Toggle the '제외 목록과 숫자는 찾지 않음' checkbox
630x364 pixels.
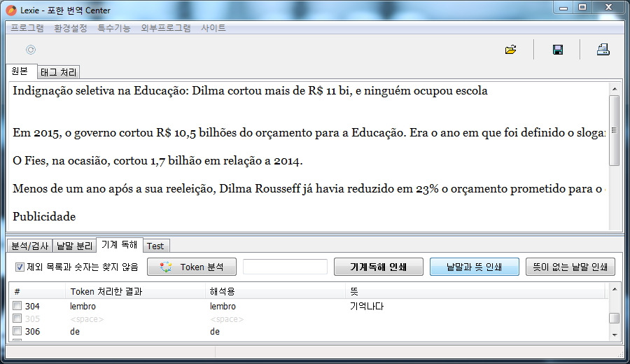tap(20, 267)
